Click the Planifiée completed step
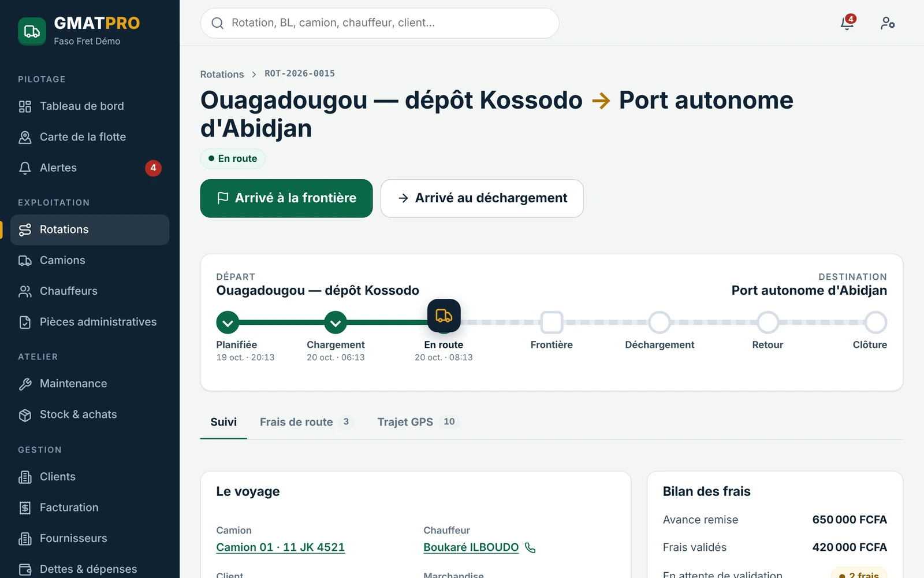 pyautogui.click(x=228, y=323)
